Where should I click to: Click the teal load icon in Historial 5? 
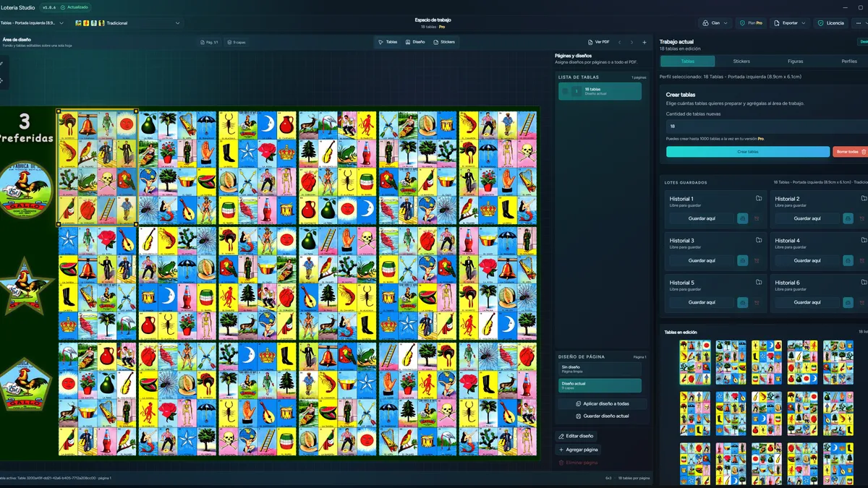tap(742, 302)
